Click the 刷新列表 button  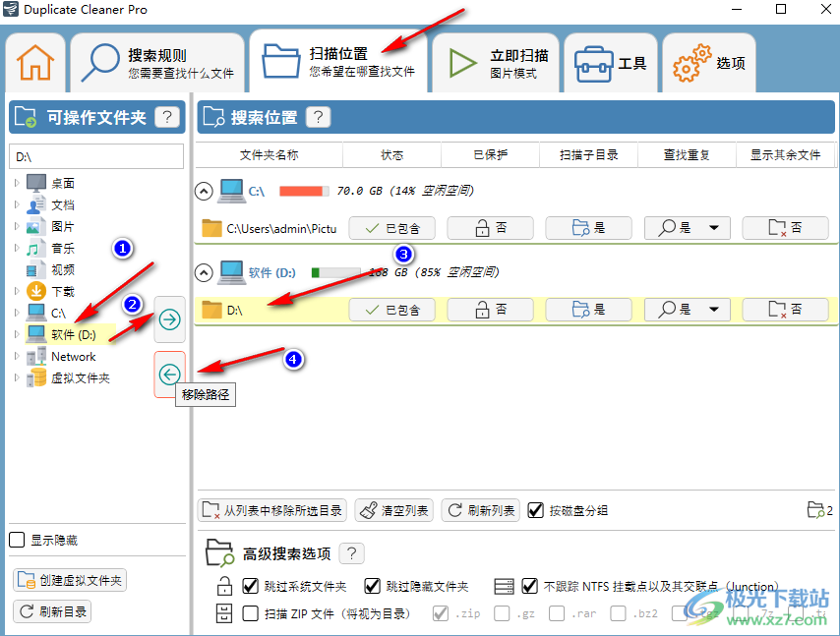[481, 510]
